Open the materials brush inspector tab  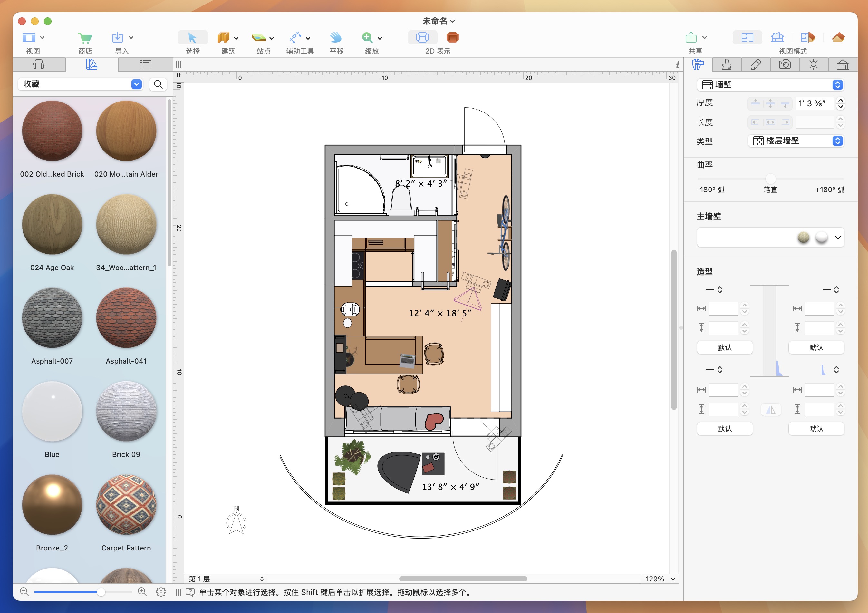[x=726, y=64]
